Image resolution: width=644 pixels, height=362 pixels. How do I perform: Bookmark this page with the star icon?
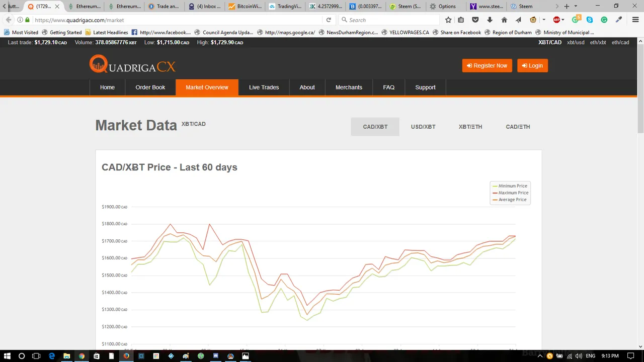click(x=448, y=20)
